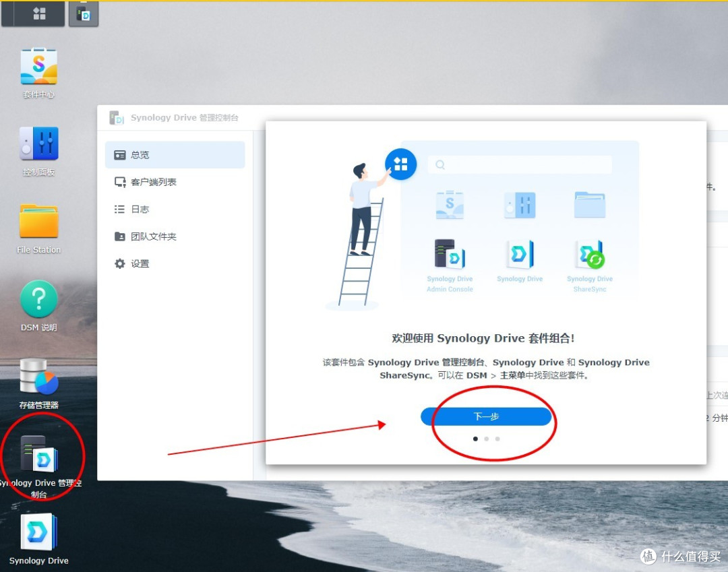Open 套件中心 from the desktop

pyautogui.click(x=38, y=65)
